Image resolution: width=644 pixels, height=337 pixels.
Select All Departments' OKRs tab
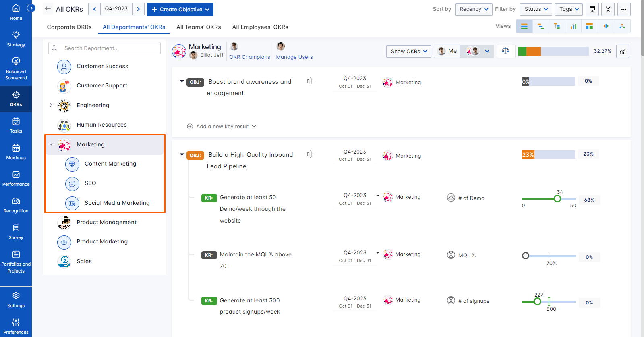(134, 27)
